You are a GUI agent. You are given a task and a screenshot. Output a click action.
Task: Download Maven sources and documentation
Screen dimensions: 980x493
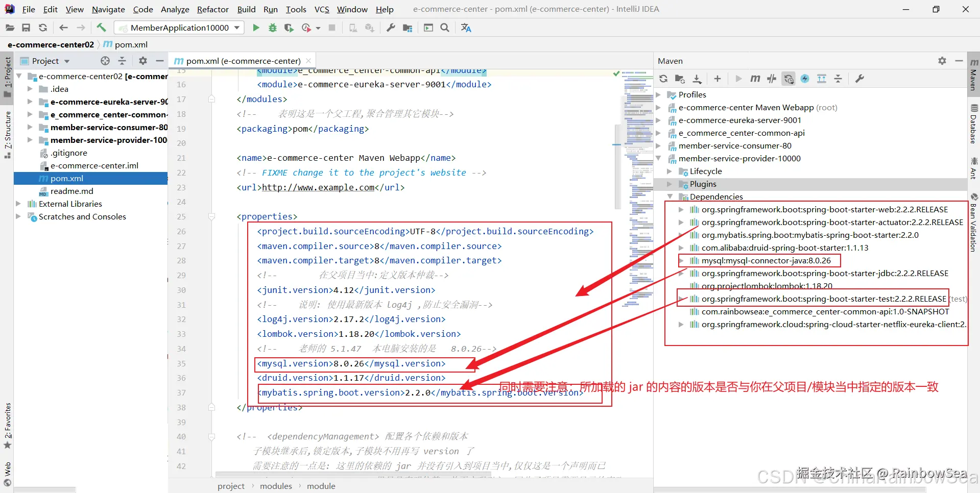click(697, 79)
